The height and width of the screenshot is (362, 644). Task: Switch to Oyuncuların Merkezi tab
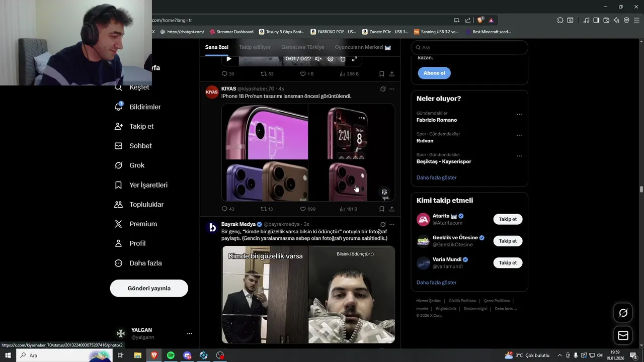363,47
